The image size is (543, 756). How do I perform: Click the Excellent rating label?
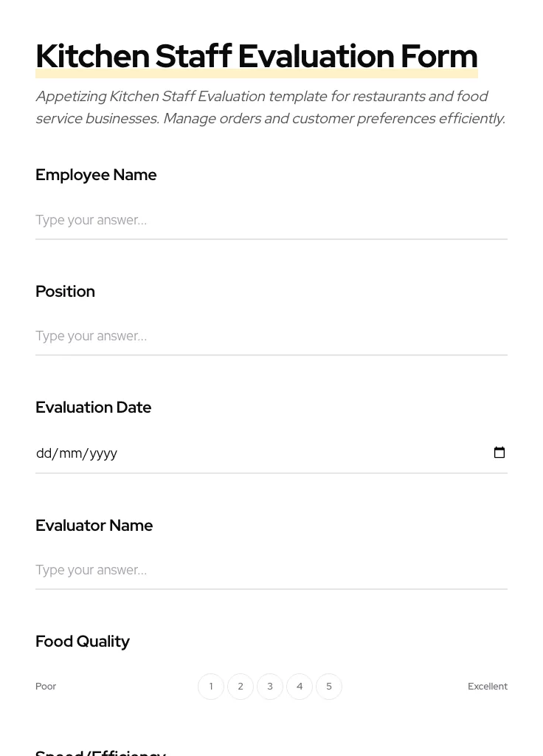point(488,686)
